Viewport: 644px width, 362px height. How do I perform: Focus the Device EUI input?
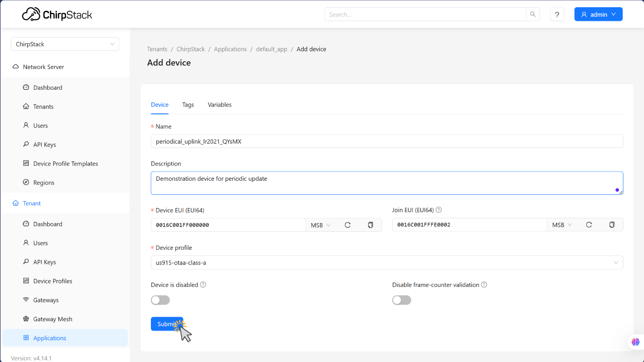tap(228, 225)
